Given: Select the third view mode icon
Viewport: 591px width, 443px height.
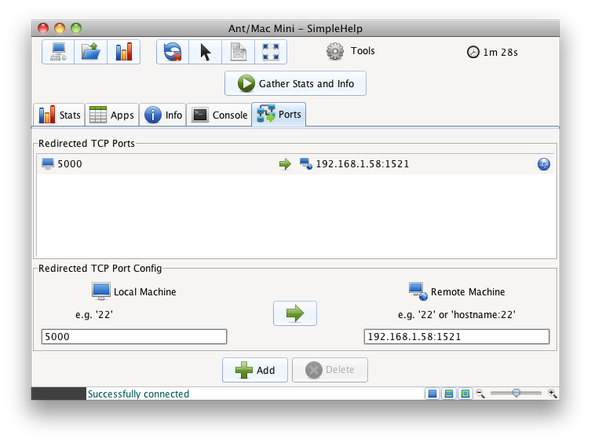Looking at the screenshot, I should click(x=465, y=394).
